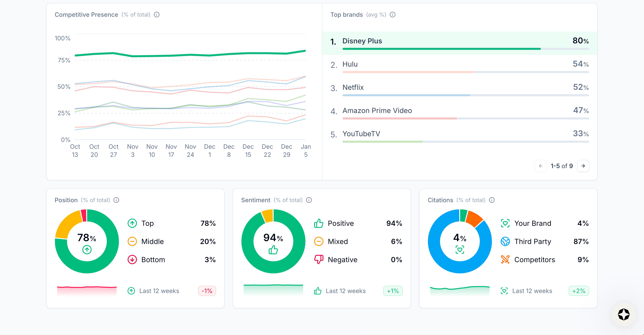The height and width of the screenshot is (335, 644).
Task: Click the Position -1% change badge
Action: click(207, 291)
